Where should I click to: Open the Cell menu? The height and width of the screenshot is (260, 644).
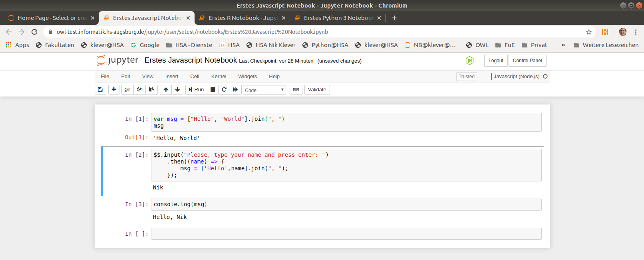point(195,77)
